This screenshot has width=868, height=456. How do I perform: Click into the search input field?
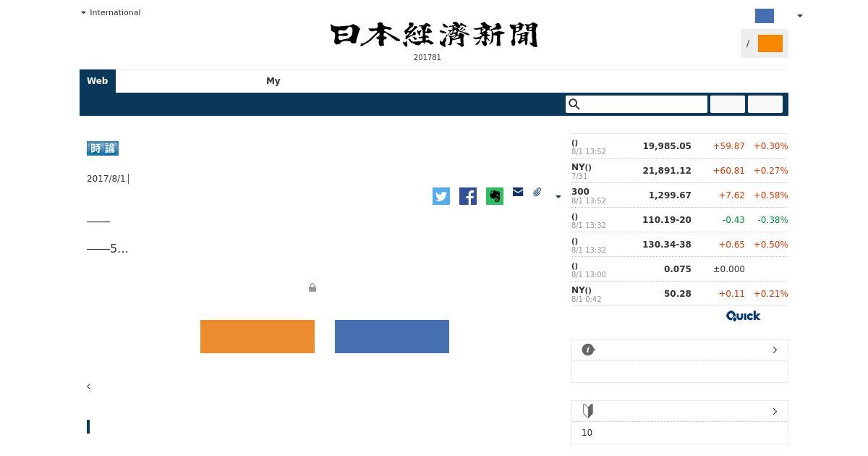637,104
